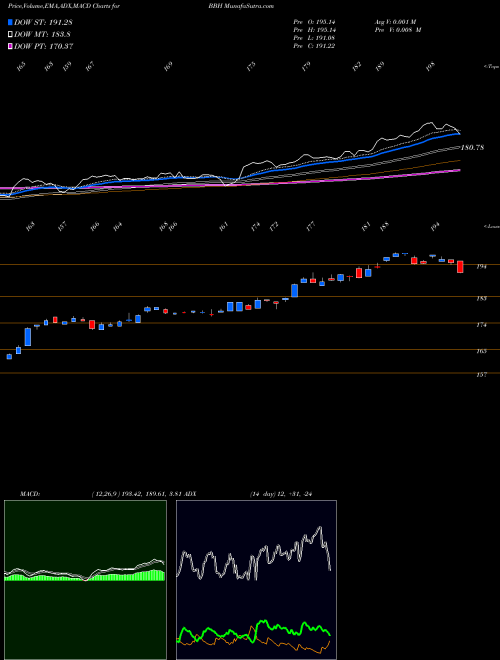Click the 183 price axis label
This screenshot has height=660, width=500.
click(x=481, y=298)
